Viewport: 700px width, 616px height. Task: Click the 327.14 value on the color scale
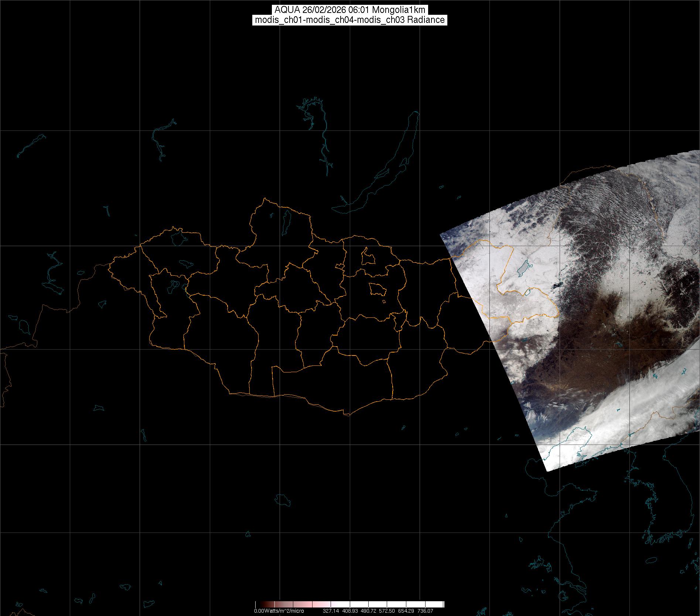(331, 611)
